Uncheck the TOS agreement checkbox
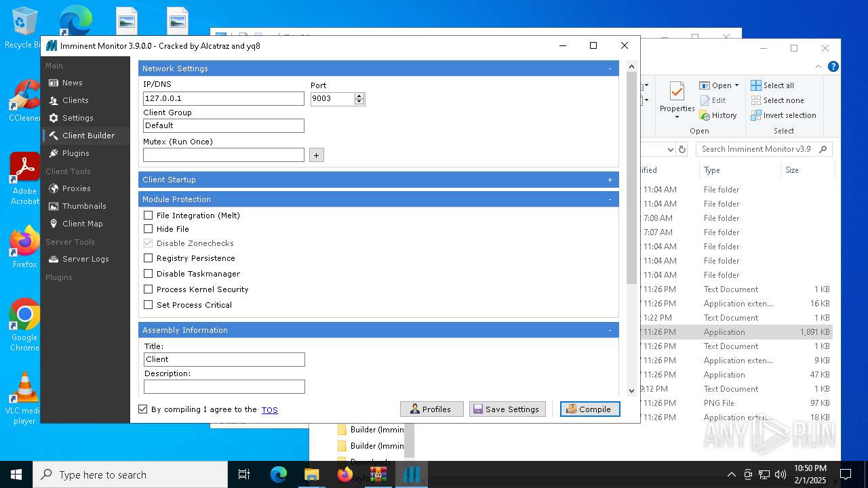Viewport: 868px width, 488px height. (142, 409)
